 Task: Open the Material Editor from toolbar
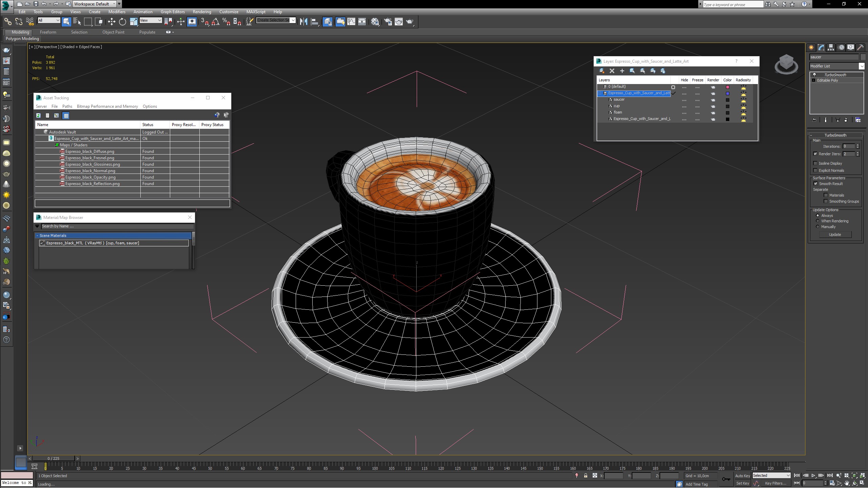(x=375, y=22)
